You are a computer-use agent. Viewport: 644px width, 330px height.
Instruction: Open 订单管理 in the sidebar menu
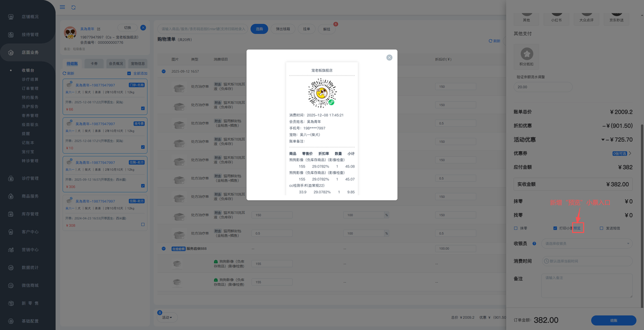coord(30,89)
